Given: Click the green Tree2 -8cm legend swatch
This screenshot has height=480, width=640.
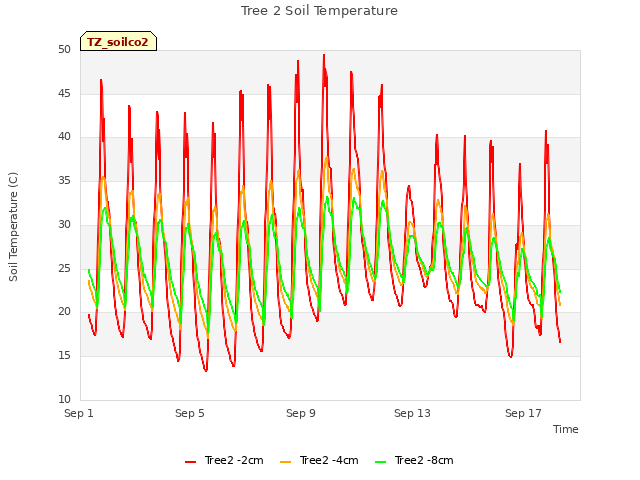Looking at the screenshot, I should (x=380, y=462).
